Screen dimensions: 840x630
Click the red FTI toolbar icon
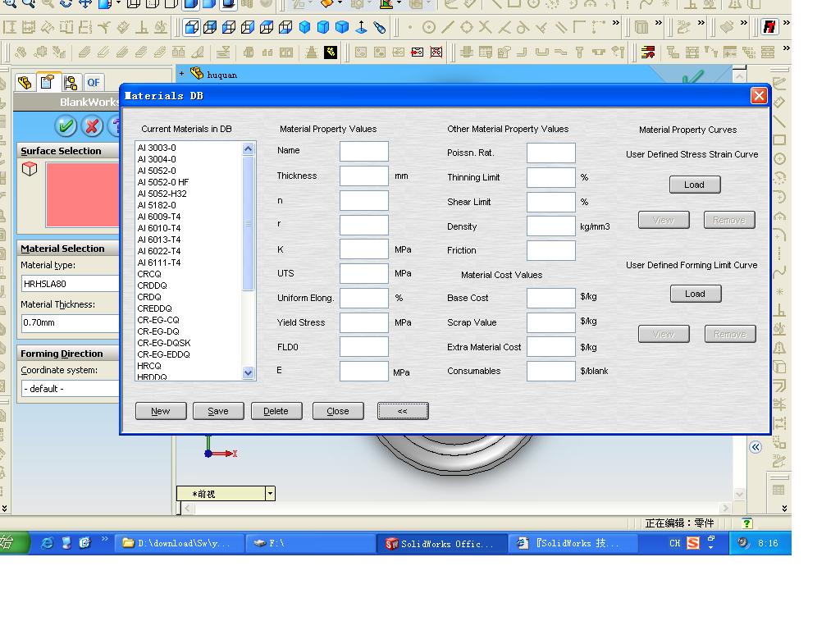point(769,27)
